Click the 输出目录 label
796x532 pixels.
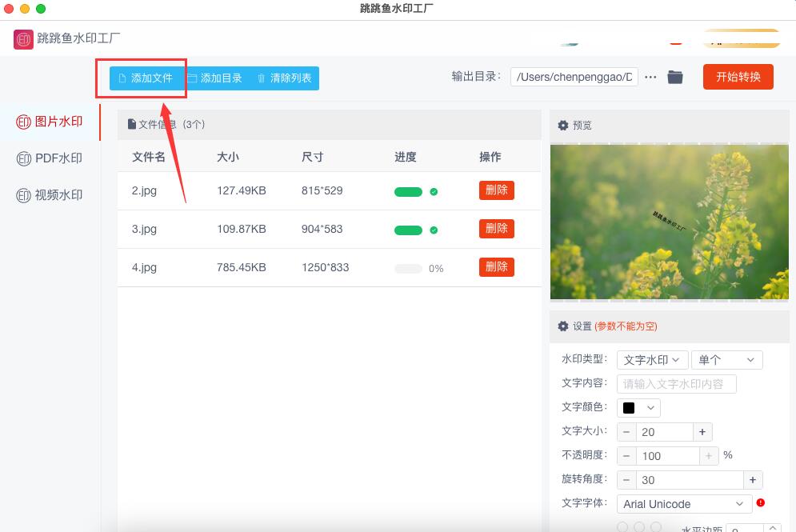coord(476,76)
